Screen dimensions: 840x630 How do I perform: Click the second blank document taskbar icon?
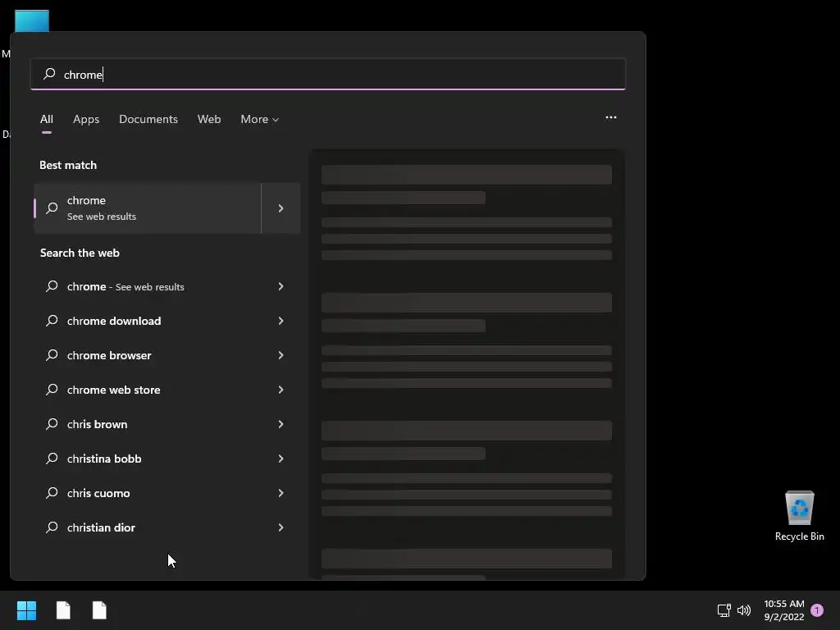99,610
